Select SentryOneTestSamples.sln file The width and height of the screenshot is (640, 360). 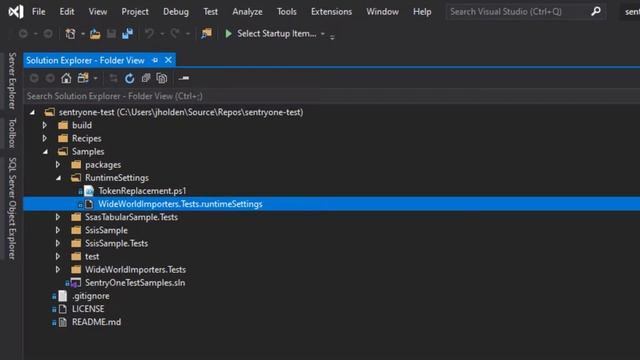135,282
